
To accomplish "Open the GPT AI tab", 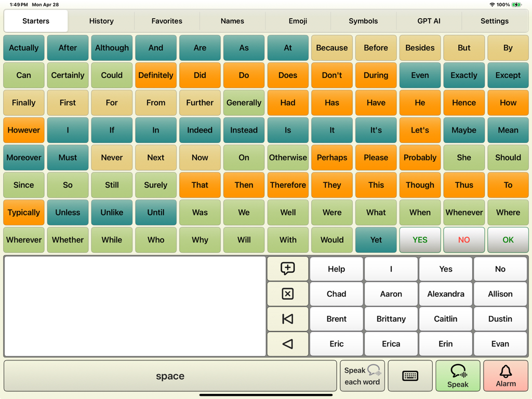I will (x=429, y=21).
